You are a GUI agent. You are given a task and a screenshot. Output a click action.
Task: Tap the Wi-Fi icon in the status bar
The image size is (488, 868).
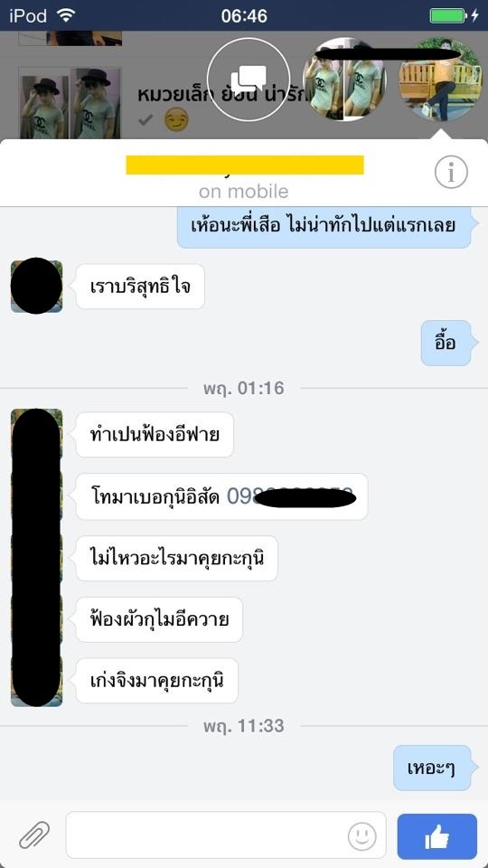tap(66, 15)
